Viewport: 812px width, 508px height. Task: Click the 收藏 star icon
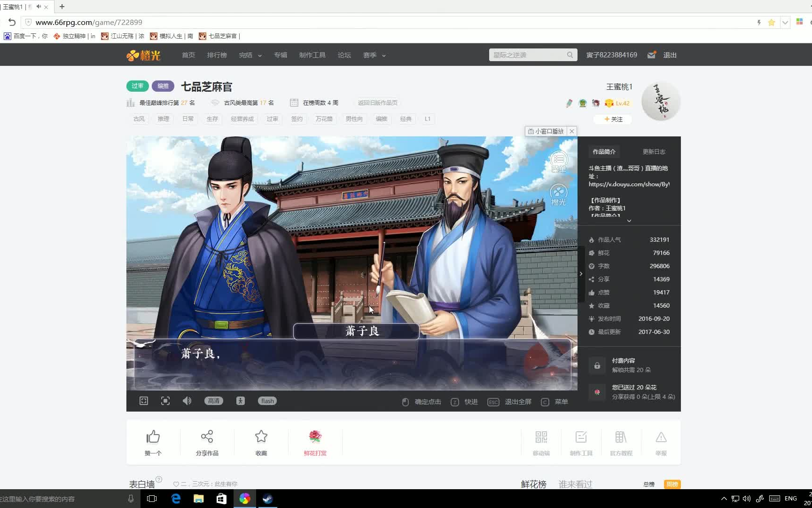pos(261,437)
